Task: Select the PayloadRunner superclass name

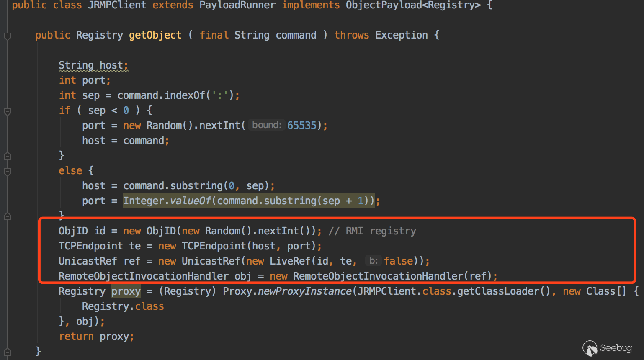Action: point(237,5)
